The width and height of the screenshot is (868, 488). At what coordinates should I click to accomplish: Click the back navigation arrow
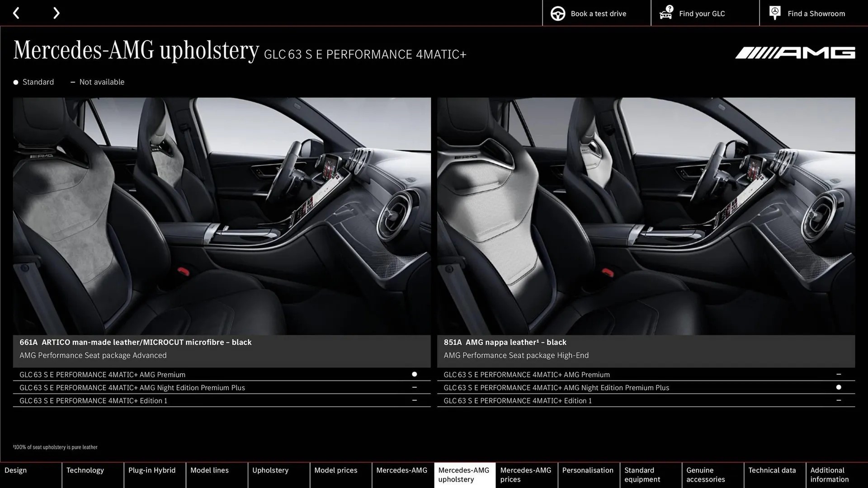pos(17,13)
